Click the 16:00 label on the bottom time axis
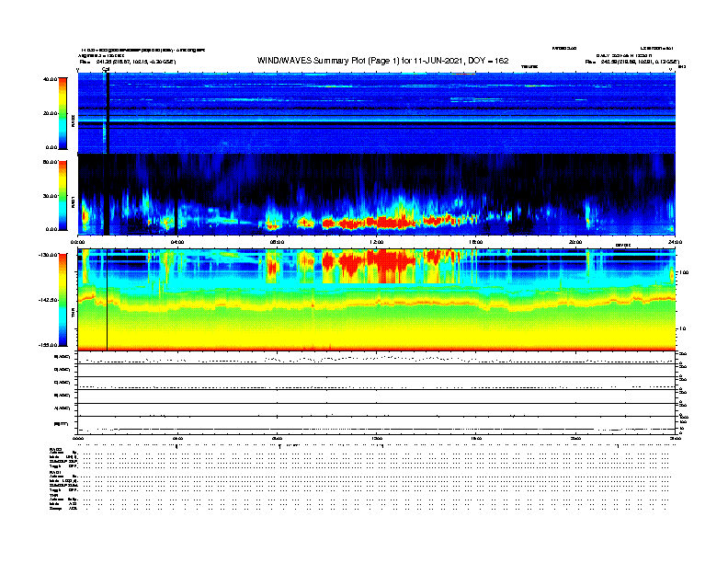The height and width of the screenshot is (563, 728). tap(476, 438)
